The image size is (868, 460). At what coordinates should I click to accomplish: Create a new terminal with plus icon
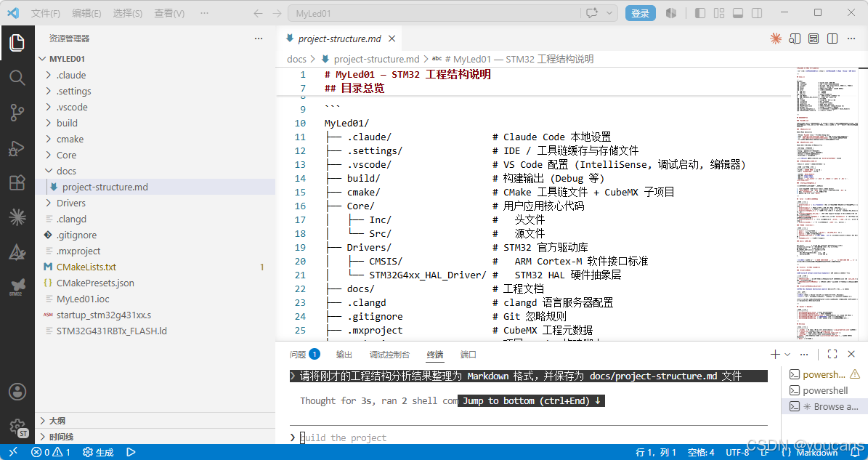coord(775,355)
